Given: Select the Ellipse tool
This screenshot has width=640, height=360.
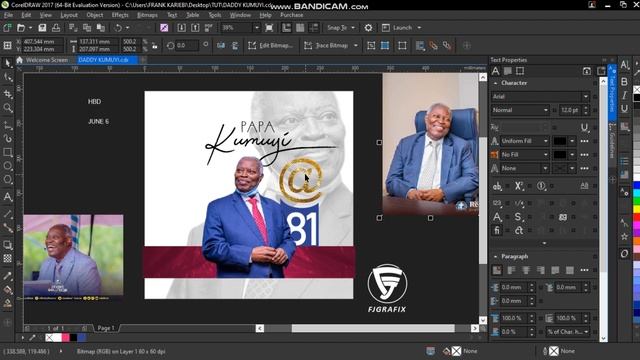Looking at the screenshot, I should [x=7, y=166].
